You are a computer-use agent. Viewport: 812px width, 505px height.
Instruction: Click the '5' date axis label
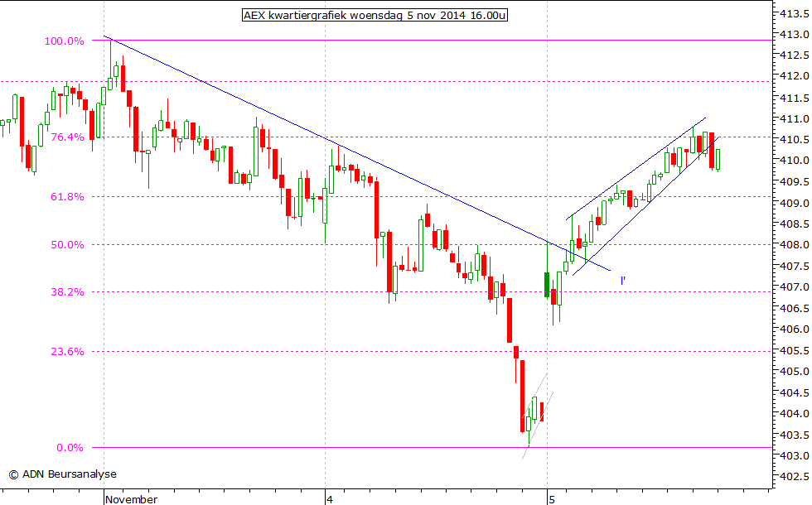click(552, 499)
